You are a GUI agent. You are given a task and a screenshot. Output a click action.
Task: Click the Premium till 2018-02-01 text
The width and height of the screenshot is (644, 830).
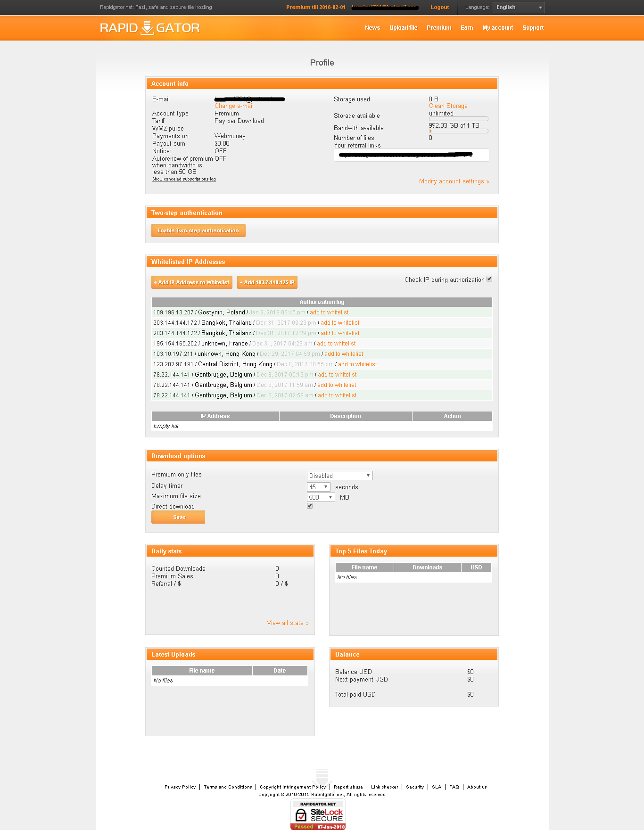316,7
